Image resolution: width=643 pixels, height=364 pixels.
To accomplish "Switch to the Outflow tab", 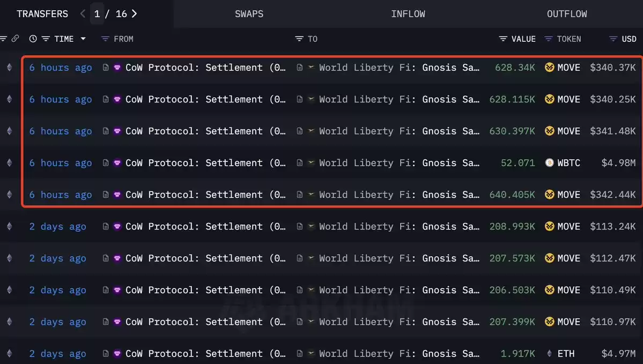I will pyautogui.click(x=567, y=14).
